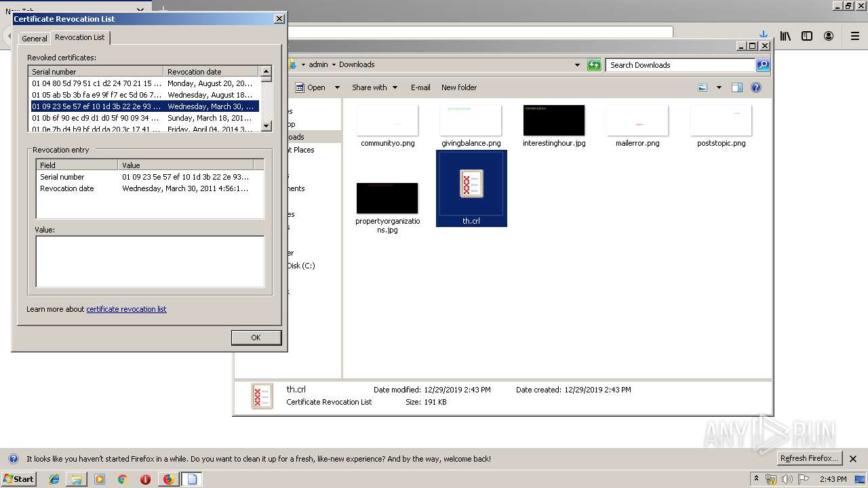The width and height of the screenshot is (868, 488).
Task: Open Firefox account icon
Action: point(829,36)
